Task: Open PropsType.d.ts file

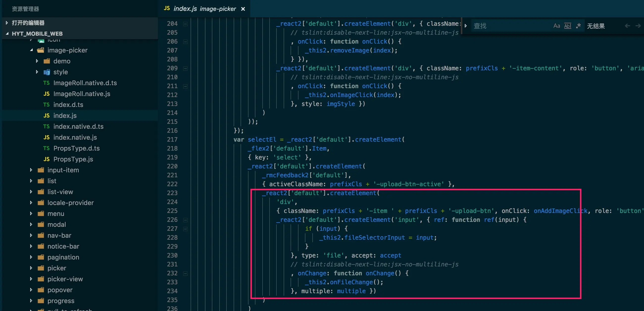Action: coord(76,148)
